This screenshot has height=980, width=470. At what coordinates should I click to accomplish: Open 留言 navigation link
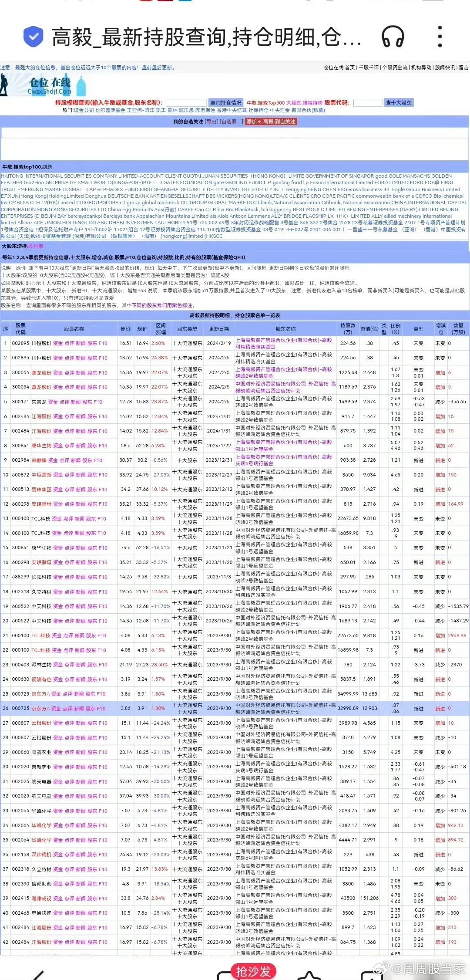[x=464, y=68]
